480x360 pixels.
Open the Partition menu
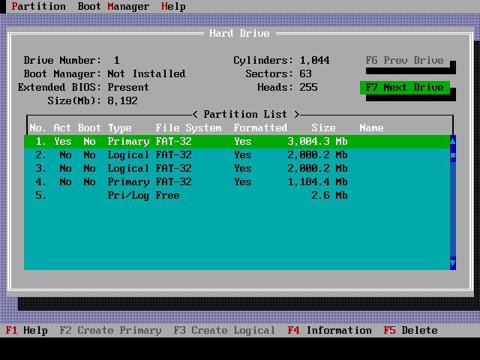[39, 6]
